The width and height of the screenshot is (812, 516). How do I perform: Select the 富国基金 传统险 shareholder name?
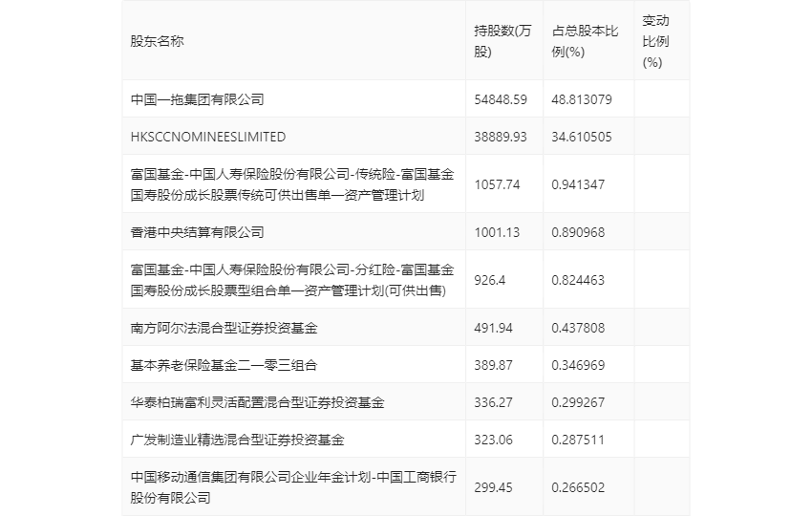[292, 184]
